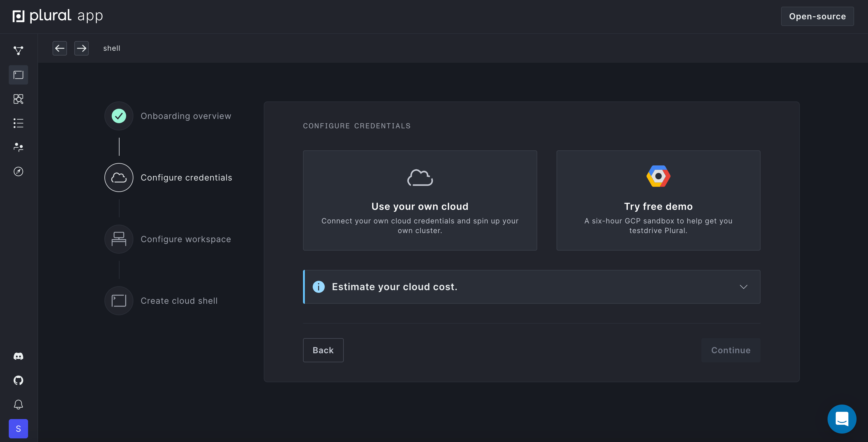The width and height of the screenshot is (868, 442).
Task: Click the chevron on the cost estimate
Action: [x=743, y=287]
